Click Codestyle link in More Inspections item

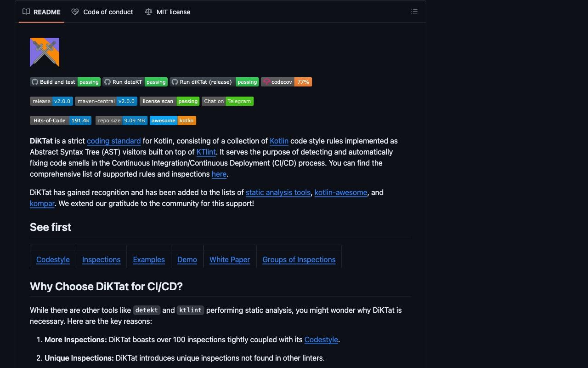click(321, 339)
